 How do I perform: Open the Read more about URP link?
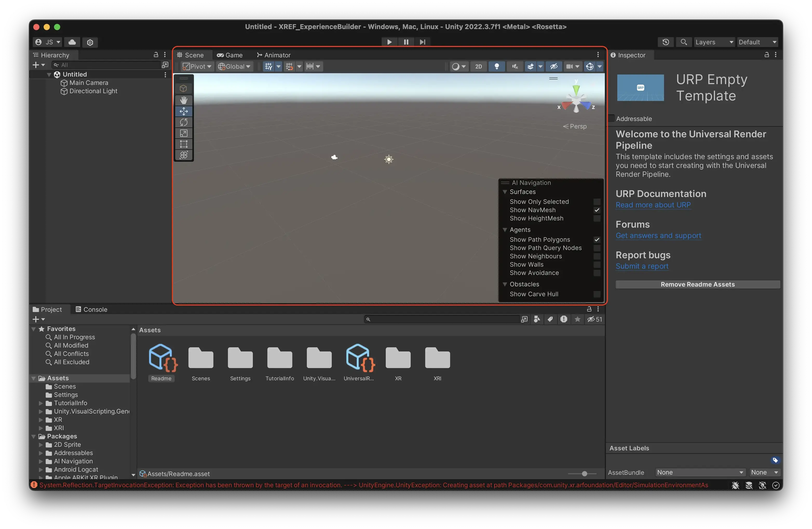(x=653, y=205)
